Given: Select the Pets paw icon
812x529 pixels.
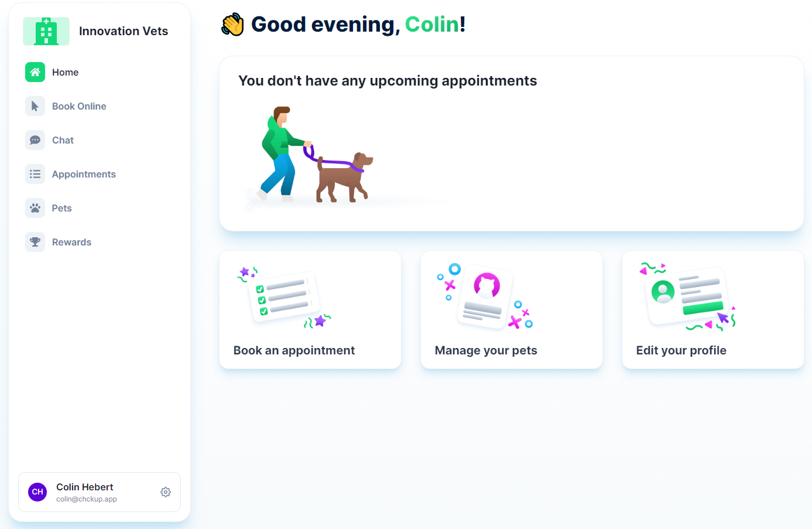Looking at the screenshot, I should tap(35, 208).
